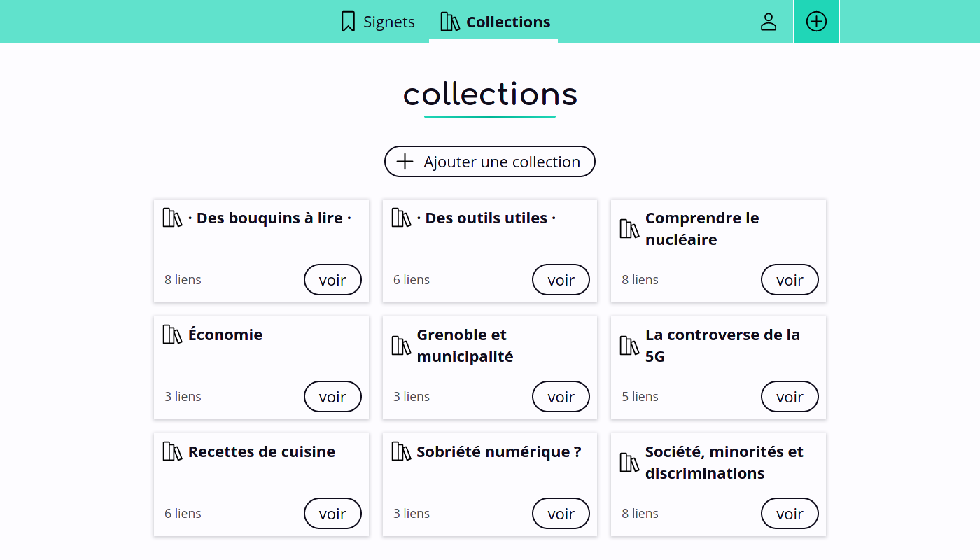Click the bookshelf icon on the Économie card

coord(172,334)
